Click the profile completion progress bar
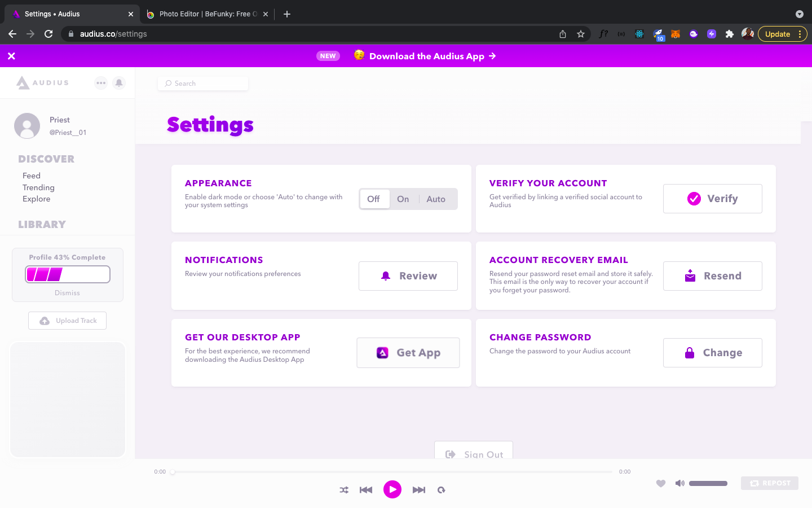The width and height of the screenshot is (812, 508). (68, 274)
